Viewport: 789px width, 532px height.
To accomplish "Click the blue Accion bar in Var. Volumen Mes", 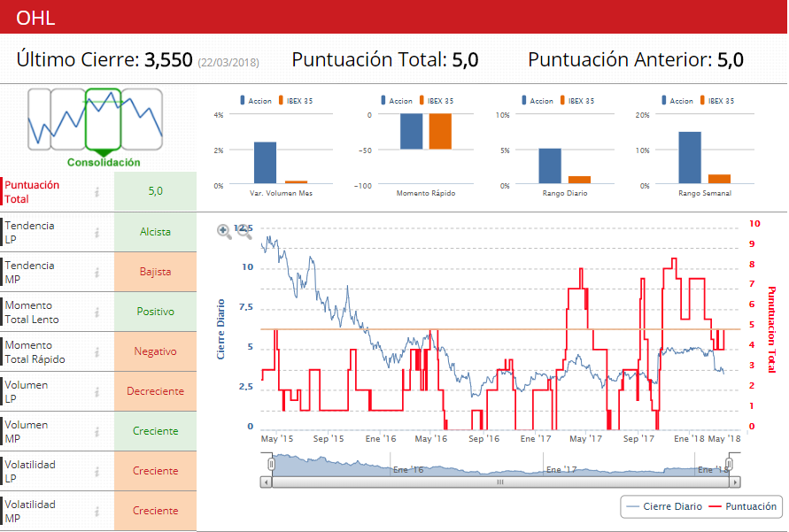I will click(265, 163).
